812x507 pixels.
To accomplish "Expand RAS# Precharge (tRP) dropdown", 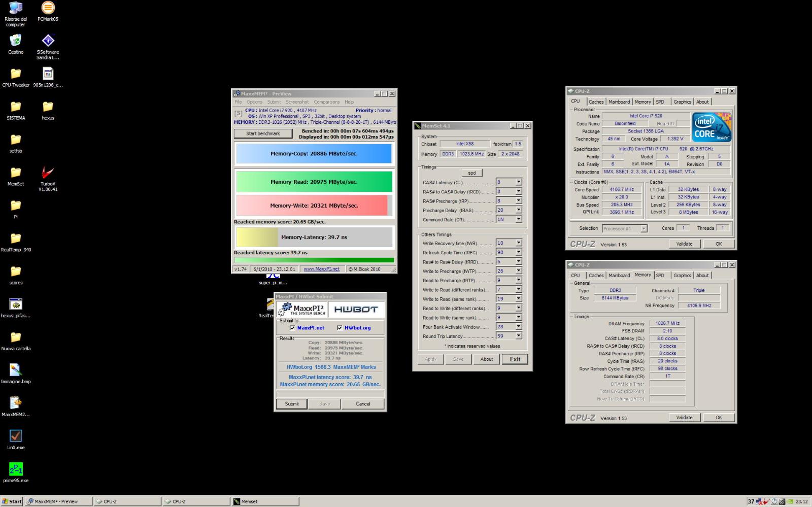I will click(519, 201).
